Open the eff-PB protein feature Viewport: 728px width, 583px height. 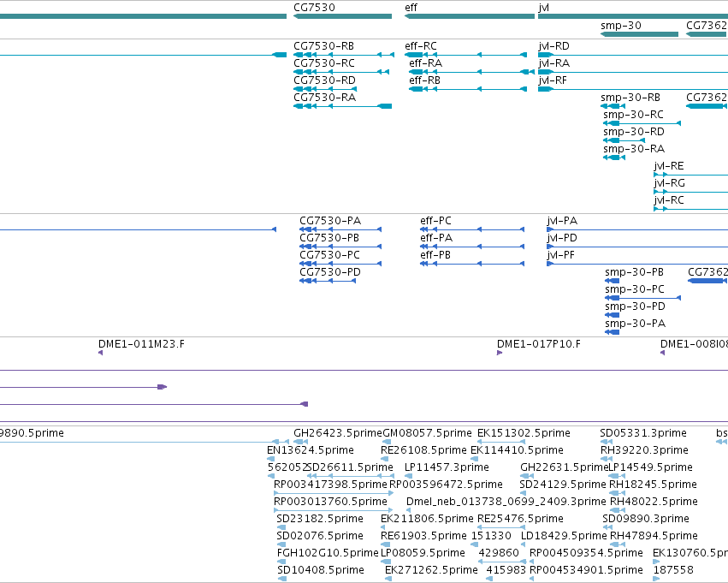coord(435,255)
